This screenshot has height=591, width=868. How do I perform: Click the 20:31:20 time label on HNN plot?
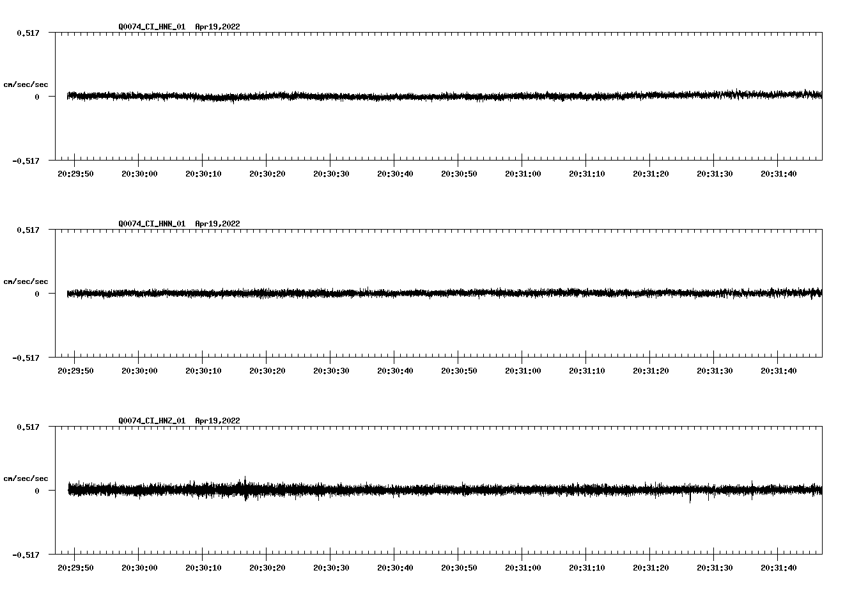[x=651, y=371]
